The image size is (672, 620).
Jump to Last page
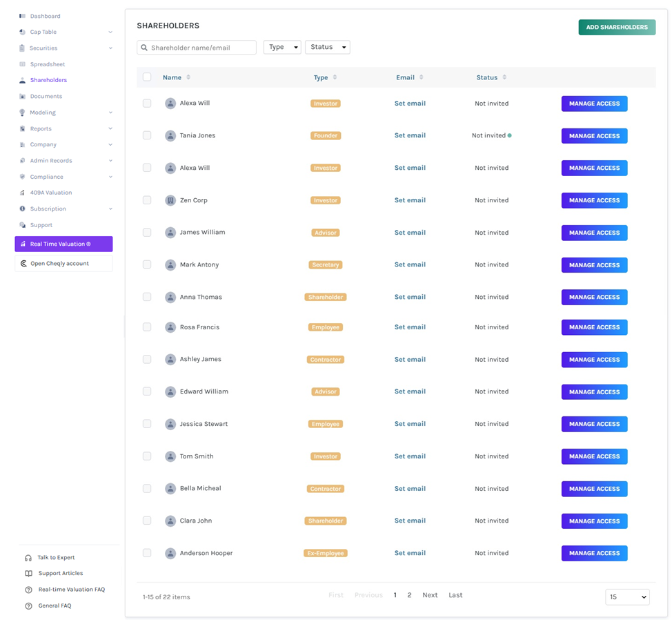tap(455, 595)
